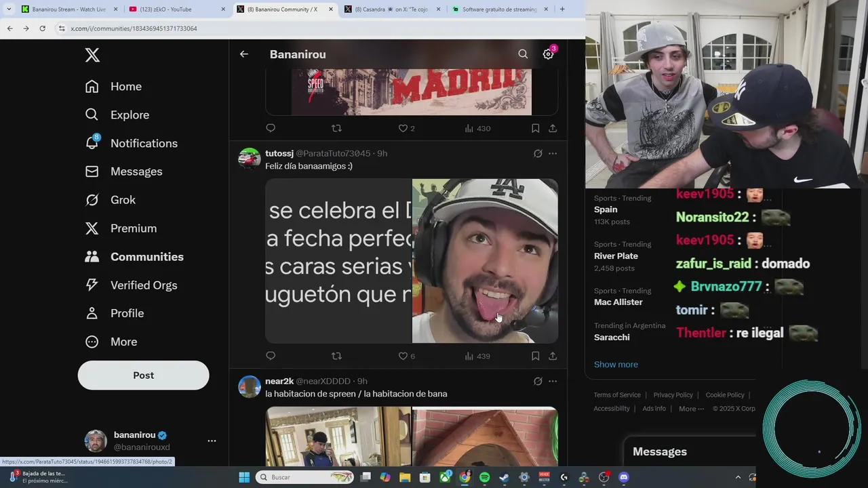868x488 pixels.
Task: Open Discord from the taskbar
Action: pos(624,477)
